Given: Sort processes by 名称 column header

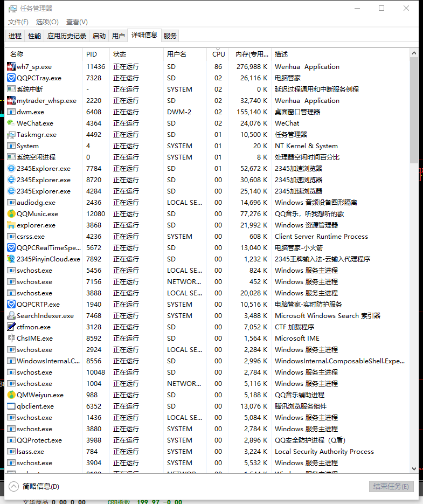Looking at the screenshot, I should pos(17,54).
